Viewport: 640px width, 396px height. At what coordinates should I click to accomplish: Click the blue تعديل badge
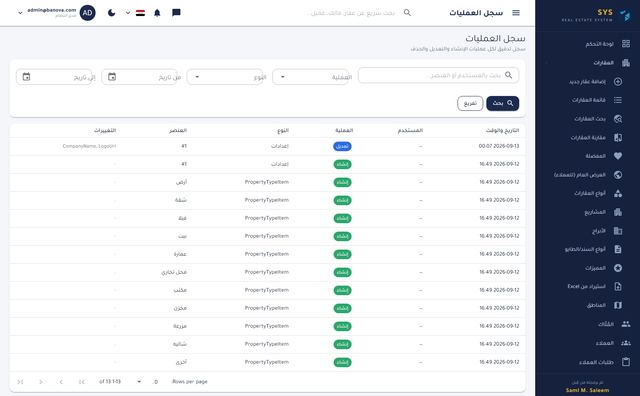click(342, 146)
